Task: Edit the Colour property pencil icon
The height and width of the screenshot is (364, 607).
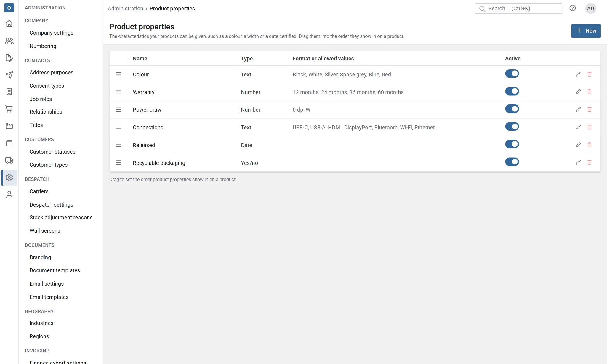Action: (578, 74)
